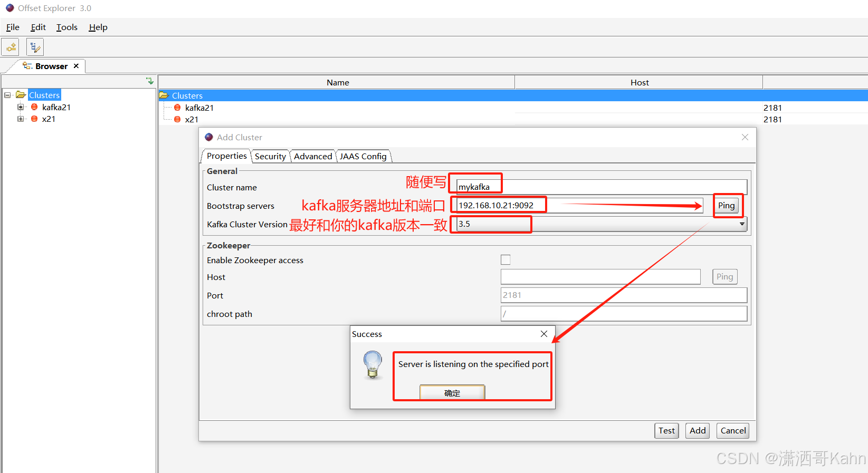Select kafka21 in the browser tree

pyautogui.click(x=56, y=107)
